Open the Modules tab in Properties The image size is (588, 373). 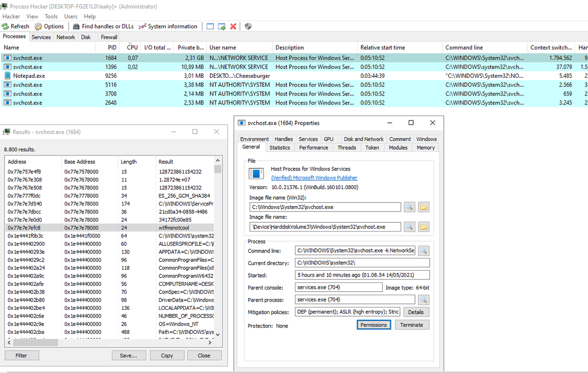(398, 147)
